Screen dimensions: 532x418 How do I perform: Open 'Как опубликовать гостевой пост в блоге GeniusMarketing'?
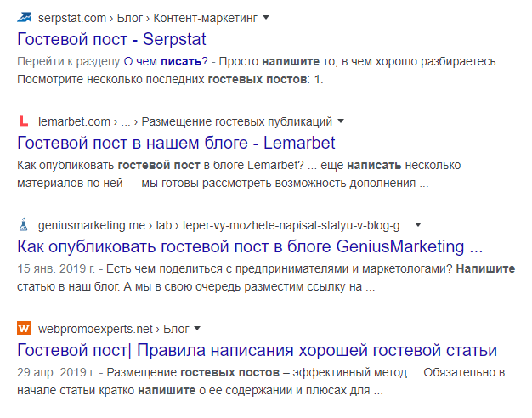[250, 246]
